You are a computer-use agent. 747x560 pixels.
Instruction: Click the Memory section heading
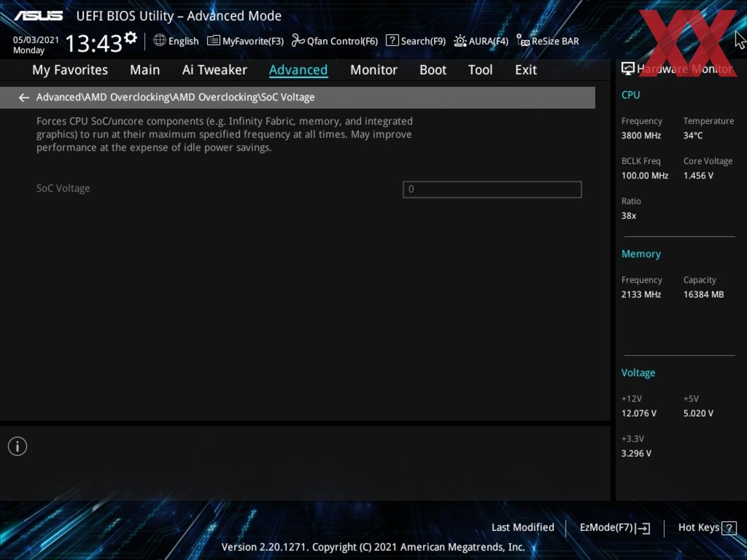coord(641,254)
